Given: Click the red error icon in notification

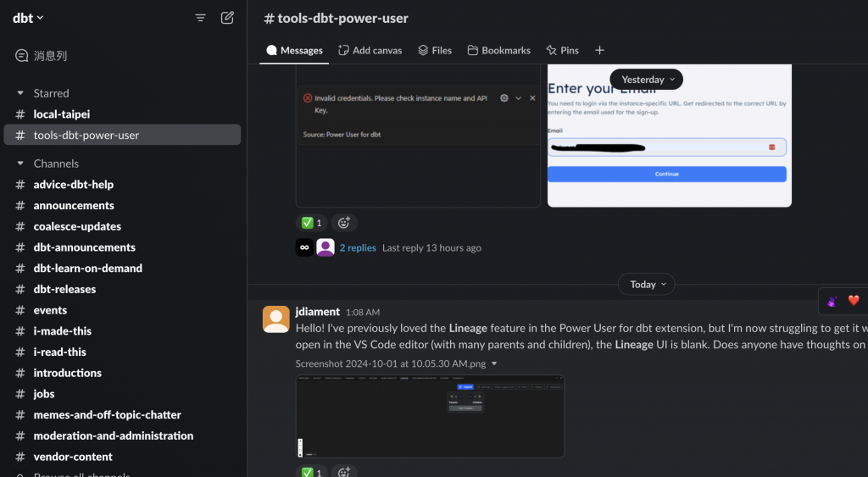Looking at the screenshot, I should tap(308, 98).
